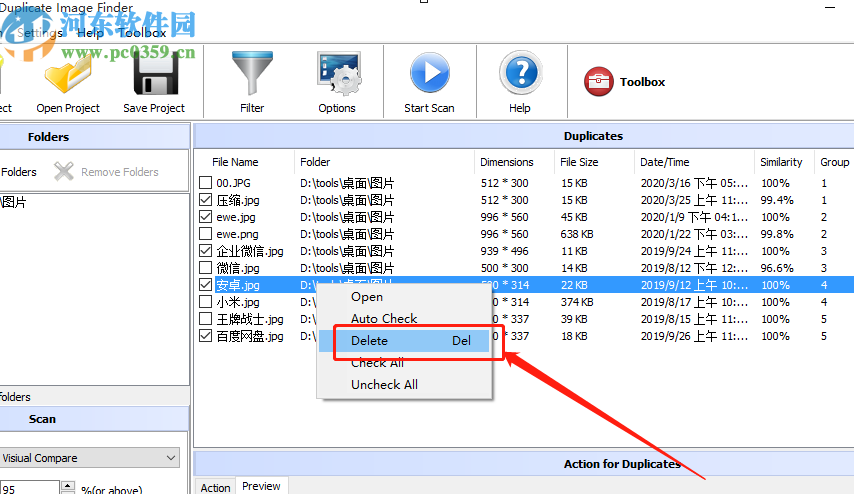Screen dimensions: 854x494
Task: Click the Scan panel header
Action: (42, 419)
